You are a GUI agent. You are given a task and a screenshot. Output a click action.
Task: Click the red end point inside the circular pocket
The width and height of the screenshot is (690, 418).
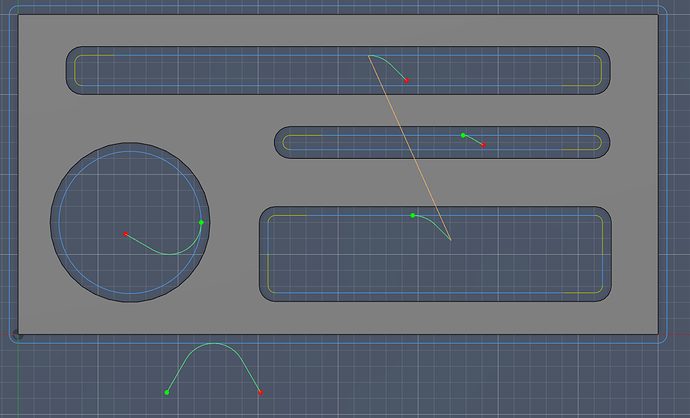tap(125, 234)
